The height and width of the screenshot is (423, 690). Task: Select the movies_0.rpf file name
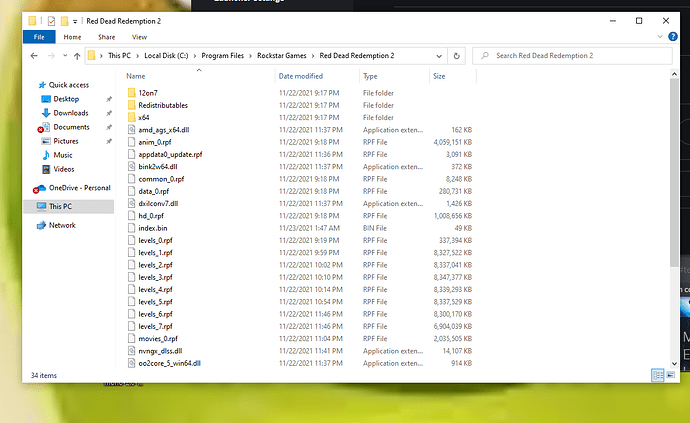click(158, 339)
